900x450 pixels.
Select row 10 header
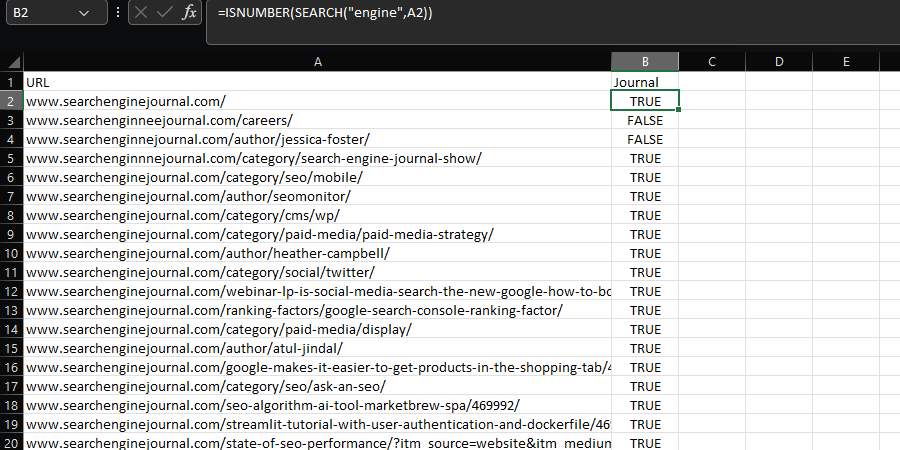click(11, 253)
